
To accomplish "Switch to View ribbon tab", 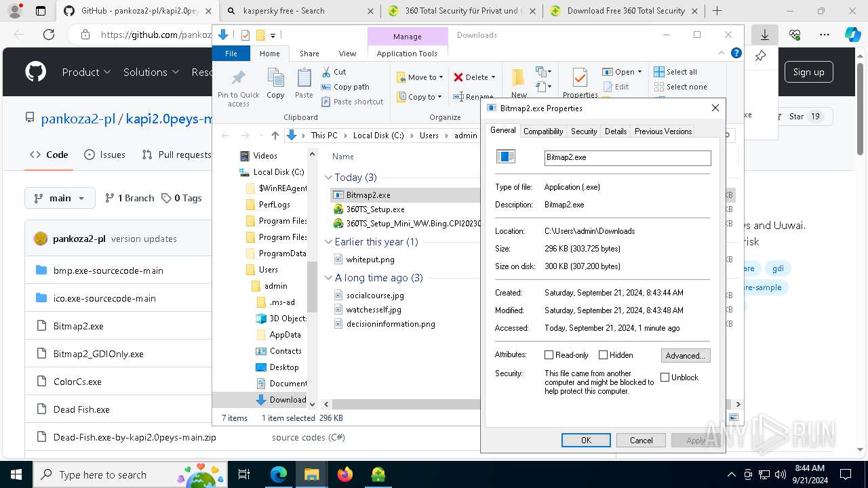I will (x=347, y=54).
